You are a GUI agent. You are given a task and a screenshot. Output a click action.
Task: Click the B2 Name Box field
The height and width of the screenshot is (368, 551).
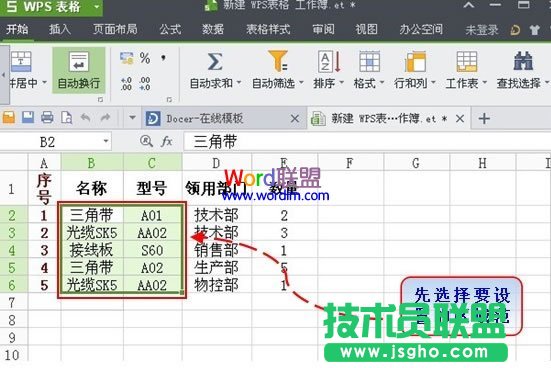click(x=56, y=141)
